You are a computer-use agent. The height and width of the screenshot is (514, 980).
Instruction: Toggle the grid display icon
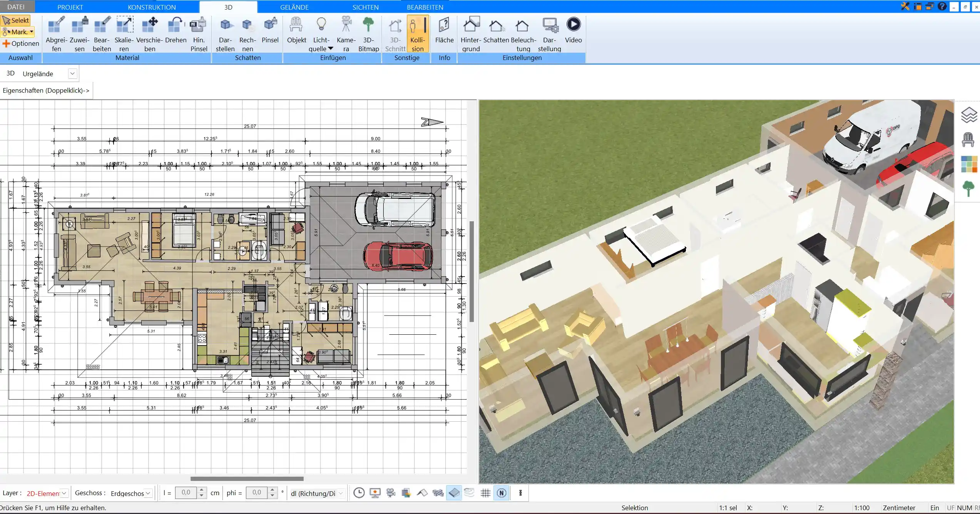pos(485,493)
